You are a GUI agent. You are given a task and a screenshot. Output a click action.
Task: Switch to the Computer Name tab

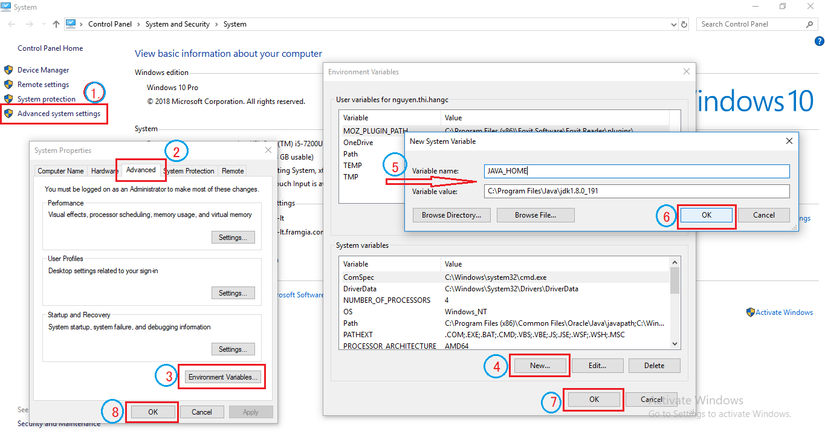(x=60, y=171)
